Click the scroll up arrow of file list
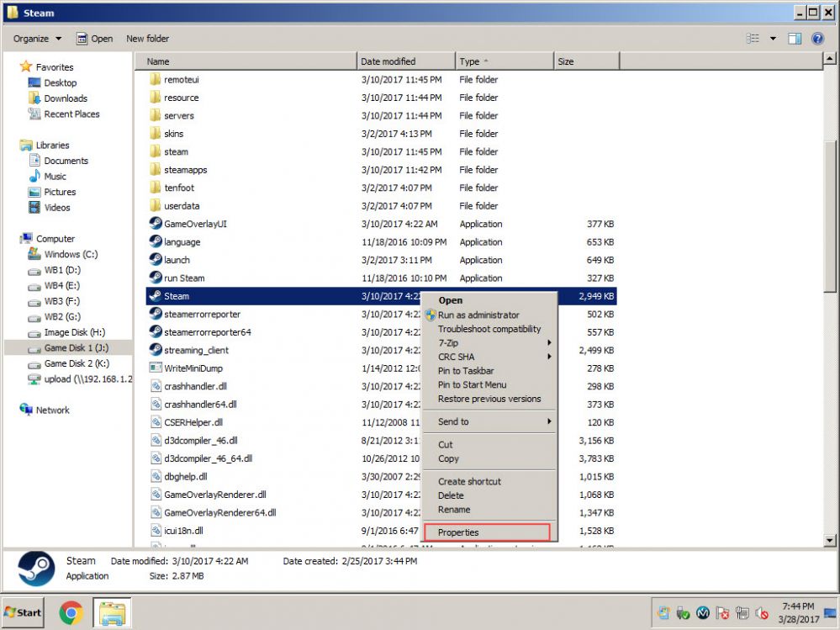840x630 pixels. point(829,58)
